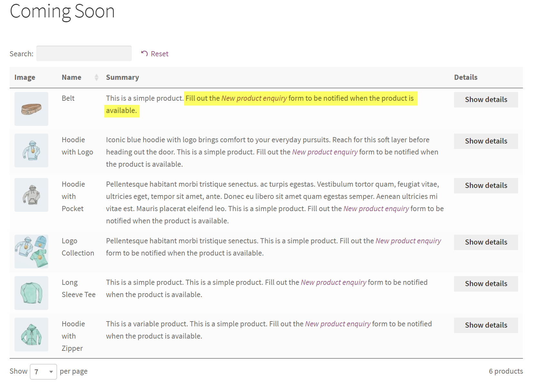Show details for Logo Collection
The width and height of the screenshot is (539, 392).
coord(486,242)
